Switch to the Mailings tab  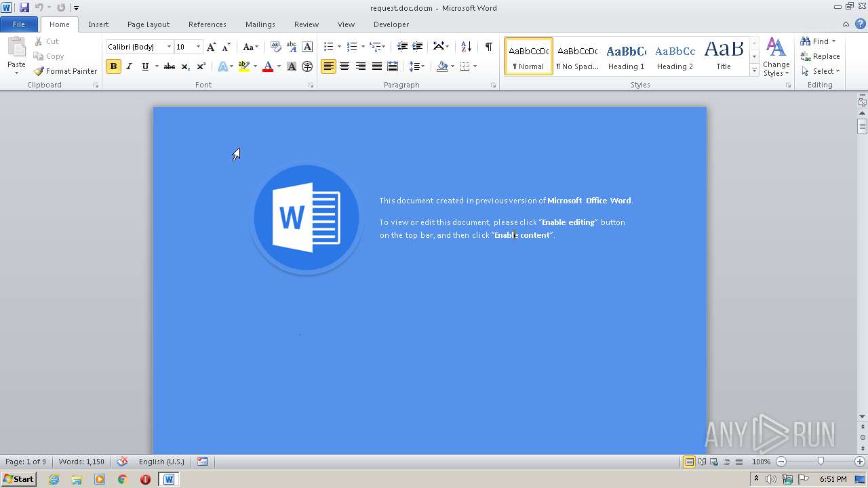pos(260,24)
